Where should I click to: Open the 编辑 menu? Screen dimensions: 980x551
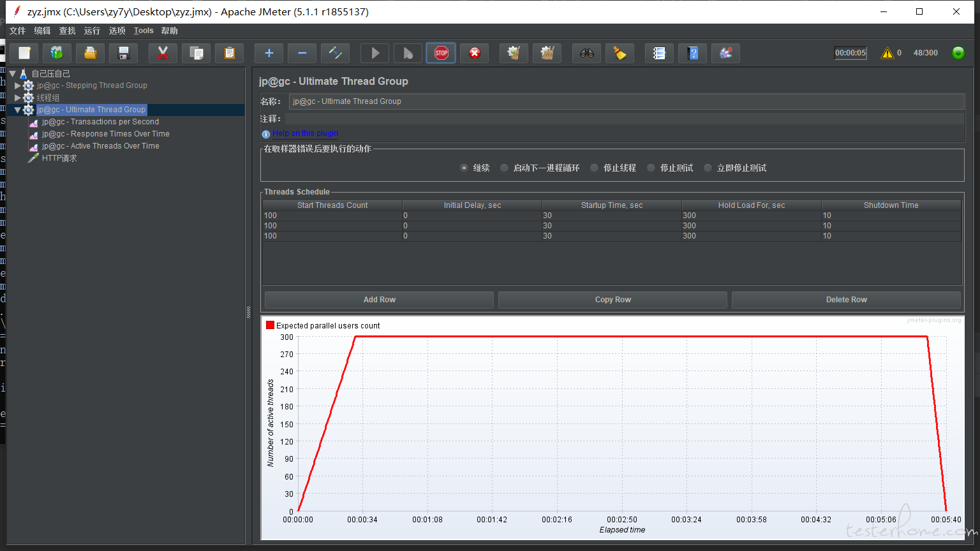[42, 31]
